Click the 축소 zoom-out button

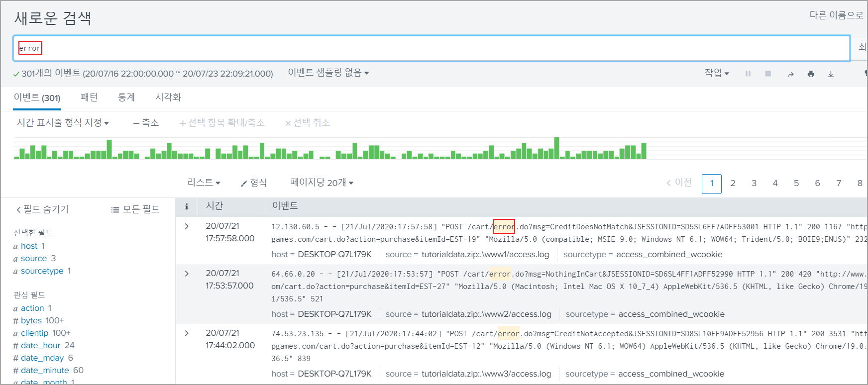pyautogui.click(x=146, y=122)
